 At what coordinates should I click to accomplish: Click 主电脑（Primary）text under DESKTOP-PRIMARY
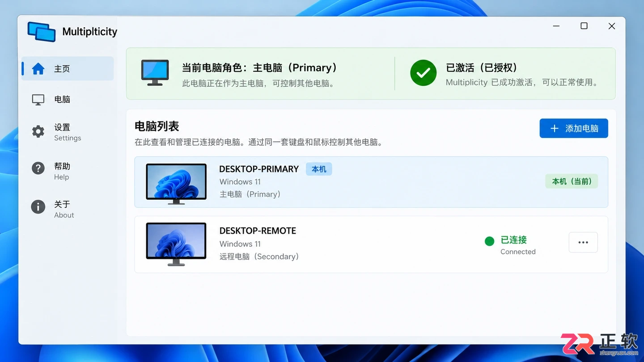click(x=250, y=194)
